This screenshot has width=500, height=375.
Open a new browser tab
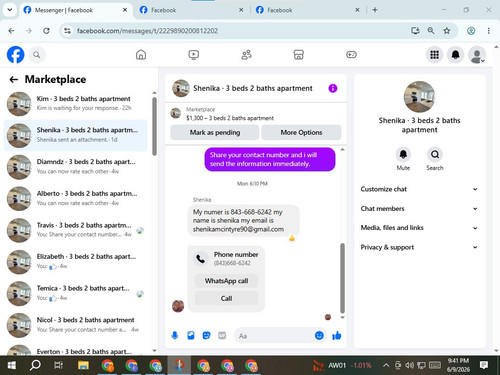click(375, 10)
